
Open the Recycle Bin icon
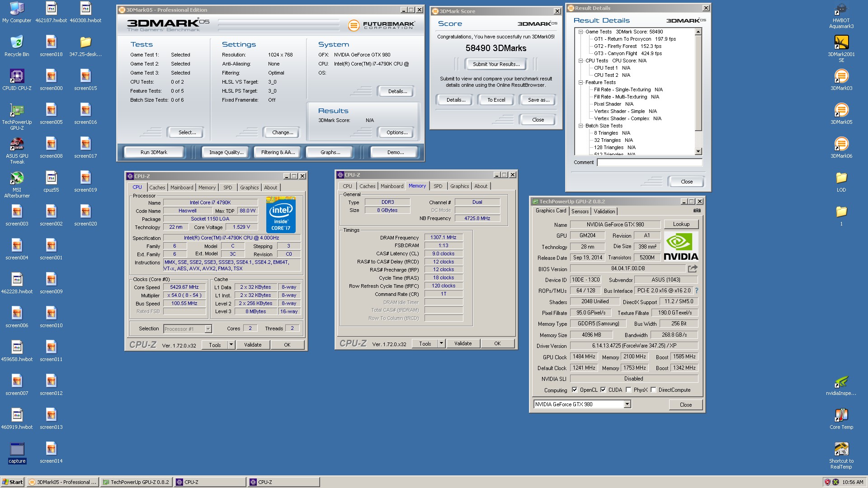point(17,46)
